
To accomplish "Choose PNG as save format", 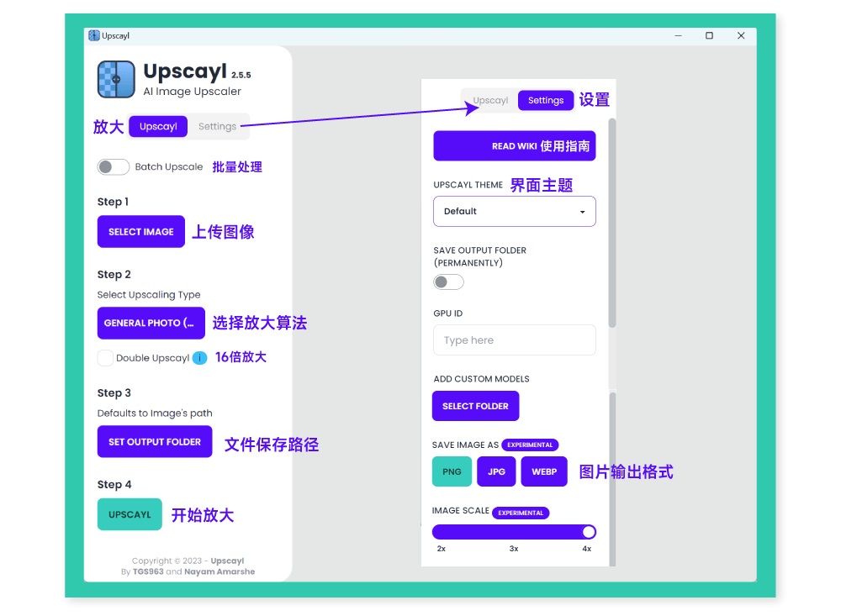I will pyautogui.click(x=452, y=471).
